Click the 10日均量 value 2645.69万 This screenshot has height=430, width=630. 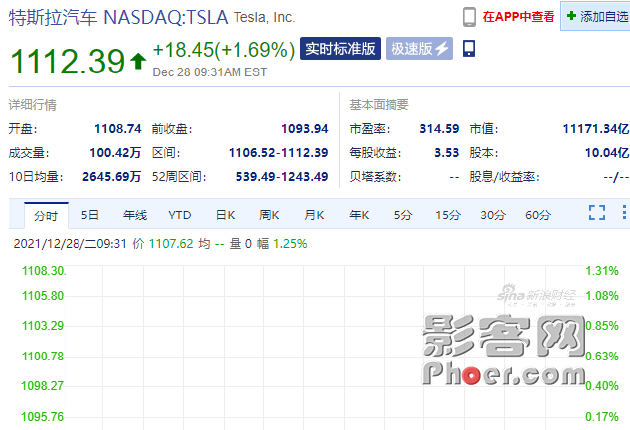click(x=112, y=176)
